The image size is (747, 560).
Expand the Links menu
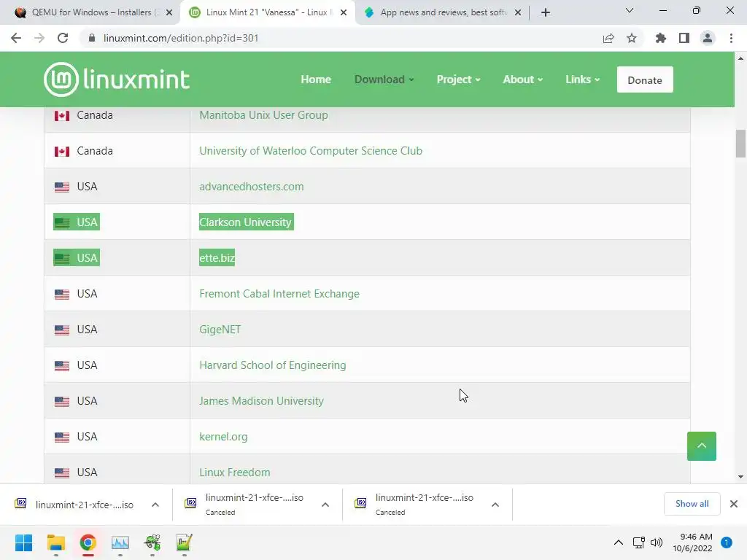[582, 79]
